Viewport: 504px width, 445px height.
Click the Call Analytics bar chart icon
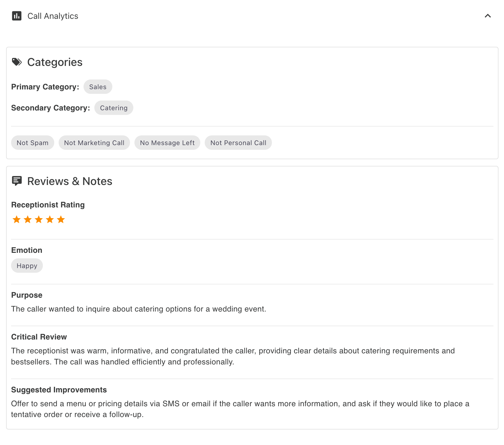[16, 16]
